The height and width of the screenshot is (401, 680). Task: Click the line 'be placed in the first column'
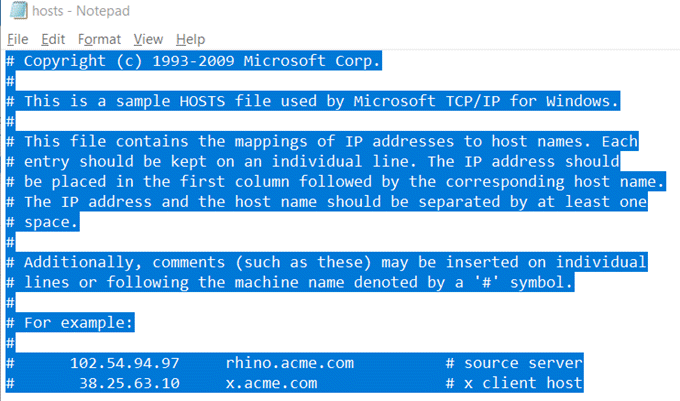(340, 182)
